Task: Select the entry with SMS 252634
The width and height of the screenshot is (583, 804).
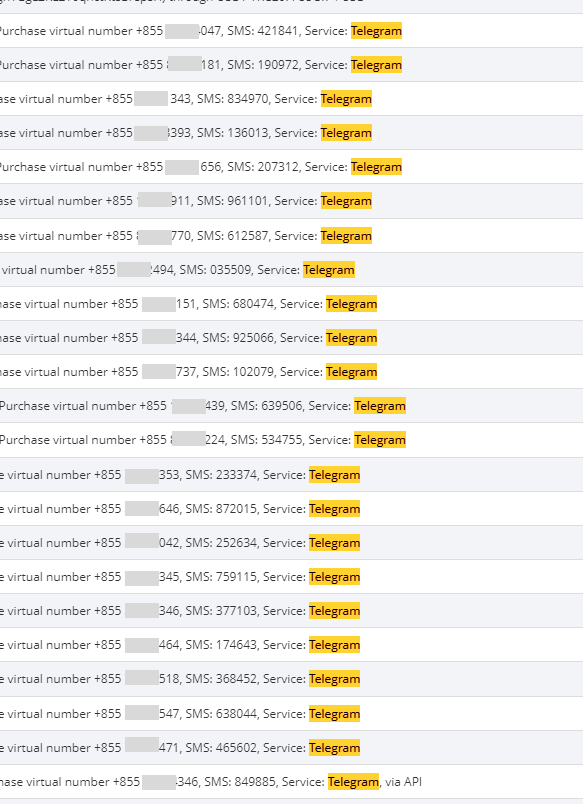Action: pyautogui.click(x=291, y=542)
